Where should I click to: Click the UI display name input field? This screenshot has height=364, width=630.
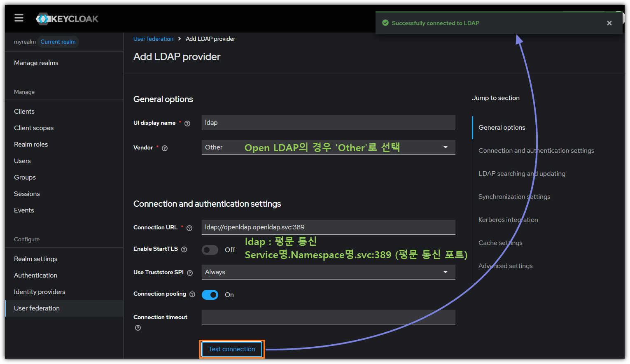pos(329,123)
